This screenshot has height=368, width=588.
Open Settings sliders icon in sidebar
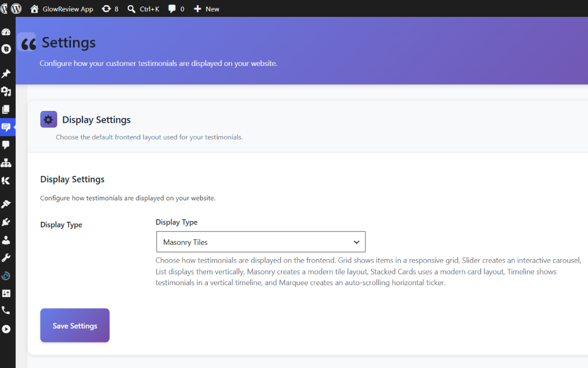6,293
